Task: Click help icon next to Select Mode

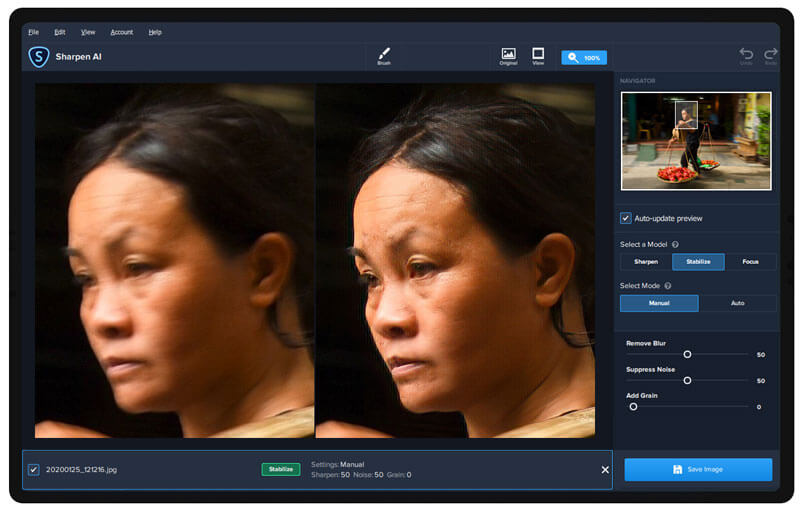Action: [x=668, y=286]
